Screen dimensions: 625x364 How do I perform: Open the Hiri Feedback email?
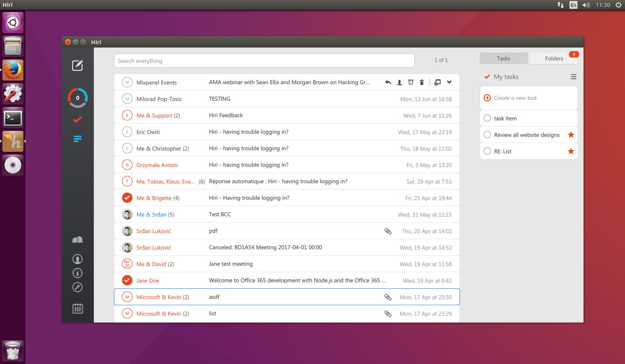(287, 116)
